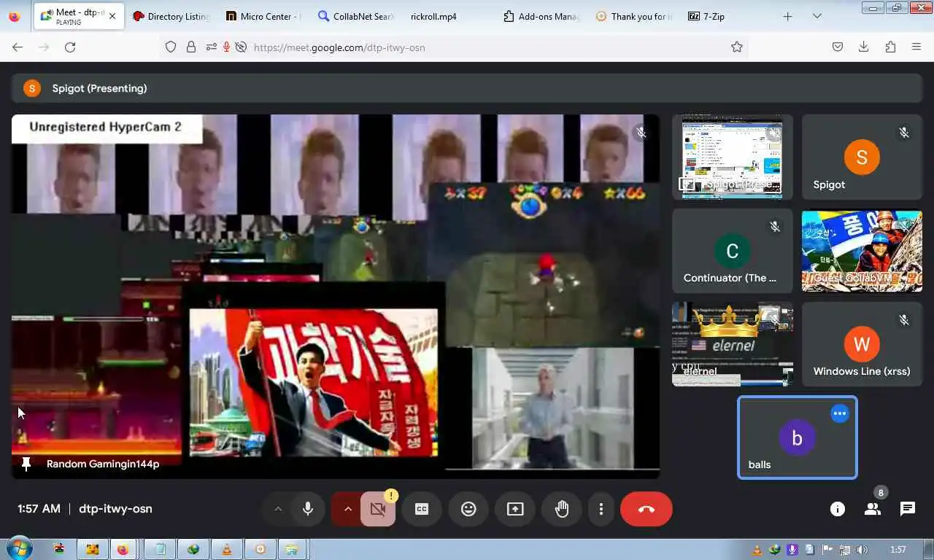This screenshot has height=560, width=934.
Task: Click the blocked camera indicator in address bar
Action: tap(240, 47)
